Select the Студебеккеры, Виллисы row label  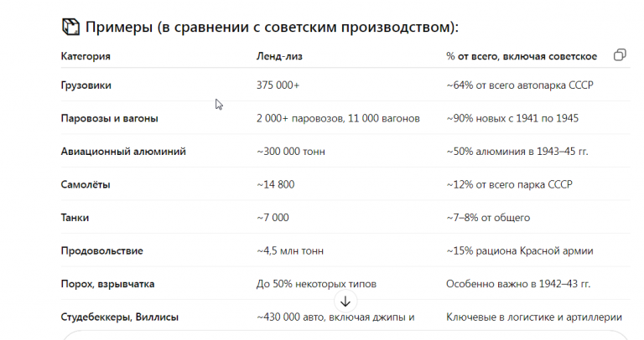coord(120,317)
